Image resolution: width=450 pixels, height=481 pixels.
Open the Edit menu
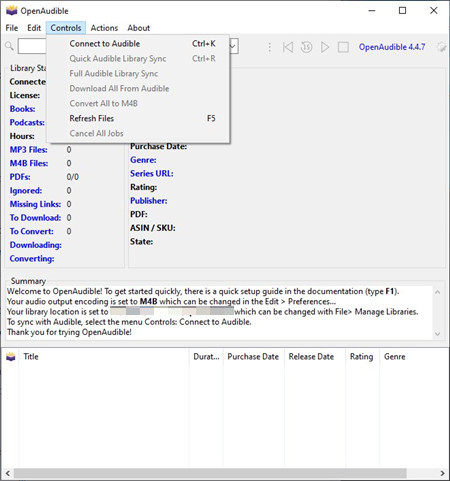pyautogui.click(x=34, y=28)
